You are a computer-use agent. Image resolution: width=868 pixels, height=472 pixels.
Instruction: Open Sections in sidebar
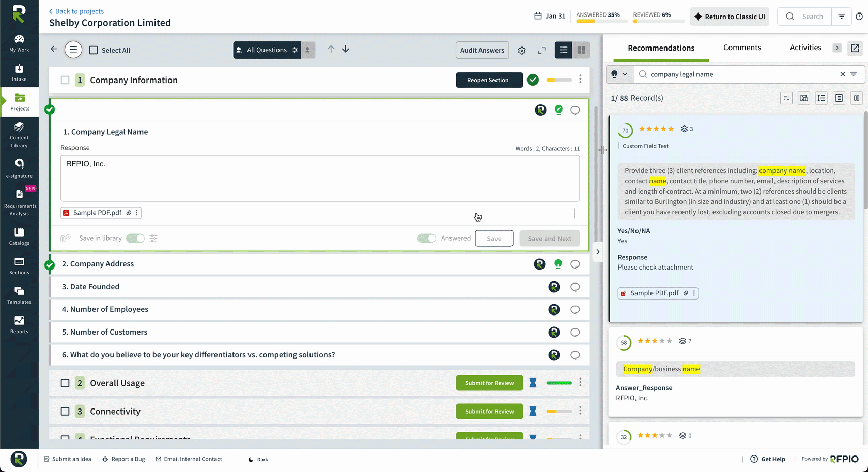click(19, 266)
